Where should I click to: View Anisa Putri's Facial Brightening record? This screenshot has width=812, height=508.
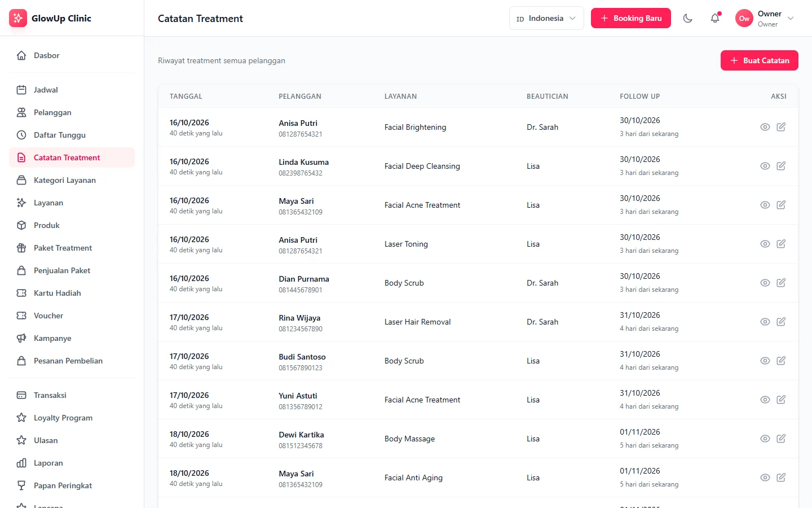(x=765, y=127)
